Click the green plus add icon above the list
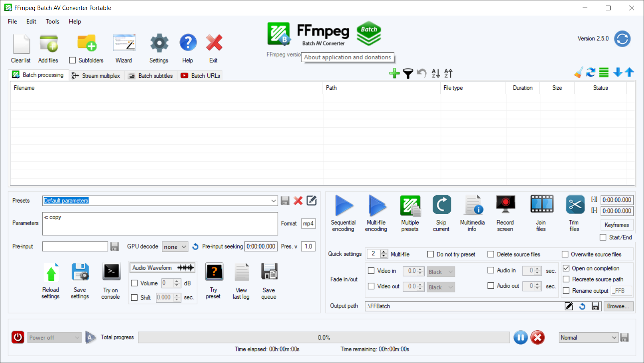The image size is (644, 363). 394,73
